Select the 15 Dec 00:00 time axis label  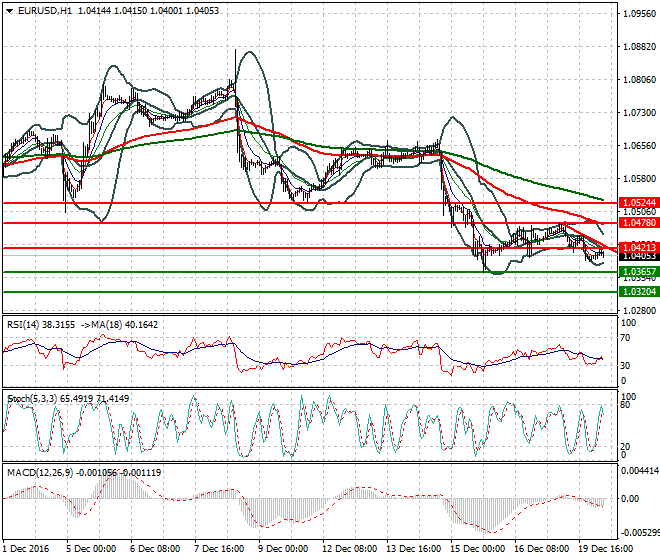pyautogui.click(x=477, y=549)
